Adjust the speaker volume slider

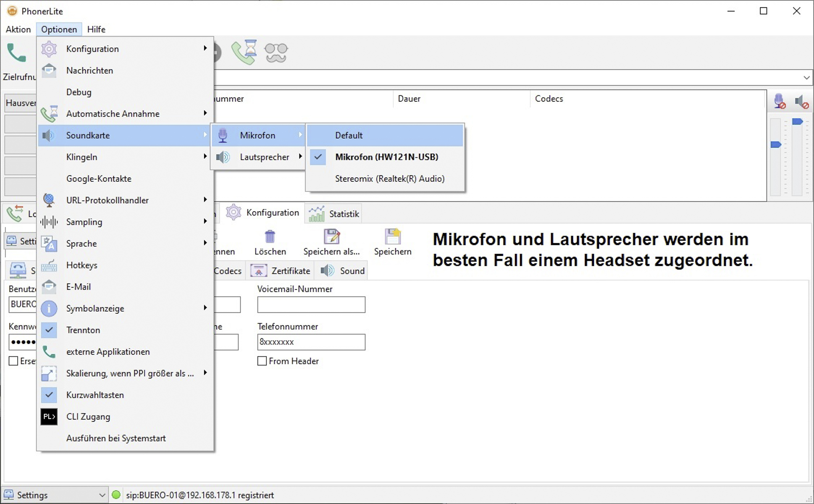coord(797,121)
